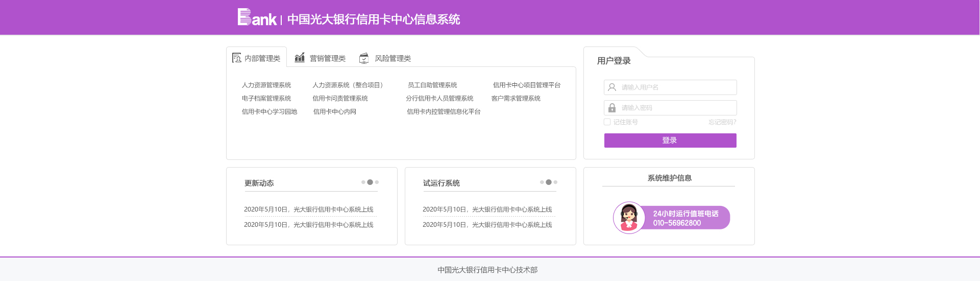
Task: Click the 风险管理类 monitor icon
Action: pyautogui.click(x=364, y=58)
